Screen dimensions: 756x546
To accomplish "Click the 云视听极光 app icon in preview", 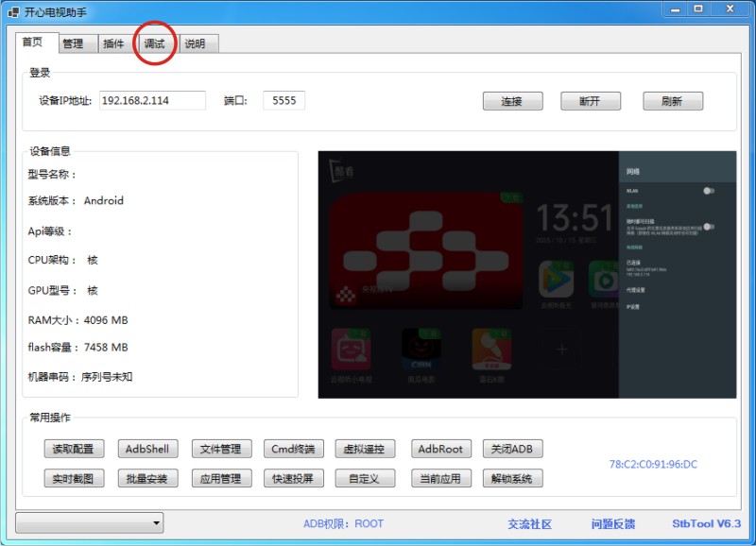I will click(557, 279).
